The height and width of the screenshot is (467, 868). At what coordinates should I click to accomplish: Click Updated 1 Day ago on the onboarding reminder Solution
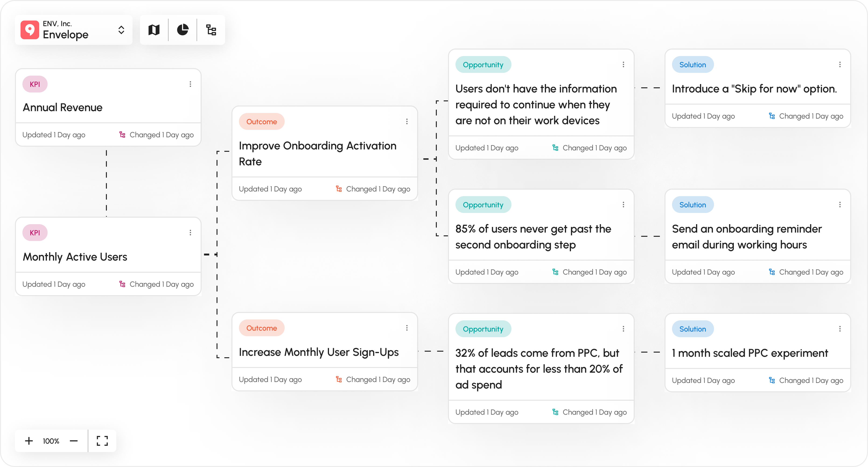click(703, 272)
